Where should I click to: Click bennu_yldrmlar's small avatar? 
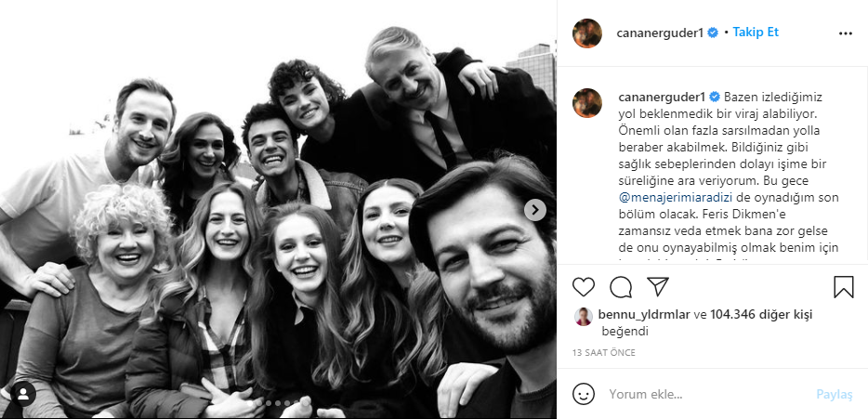(x=583, y=316)
